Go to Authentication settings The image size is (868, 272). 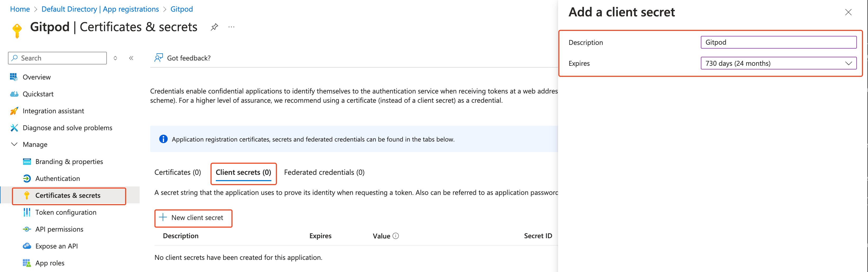click(58, 179)
